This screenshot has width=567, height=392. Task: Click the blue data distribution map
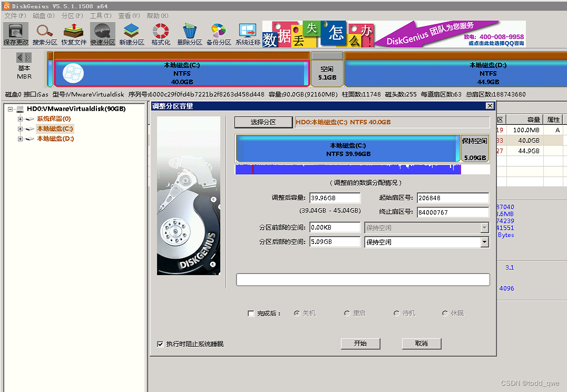(x=348, y=169)
